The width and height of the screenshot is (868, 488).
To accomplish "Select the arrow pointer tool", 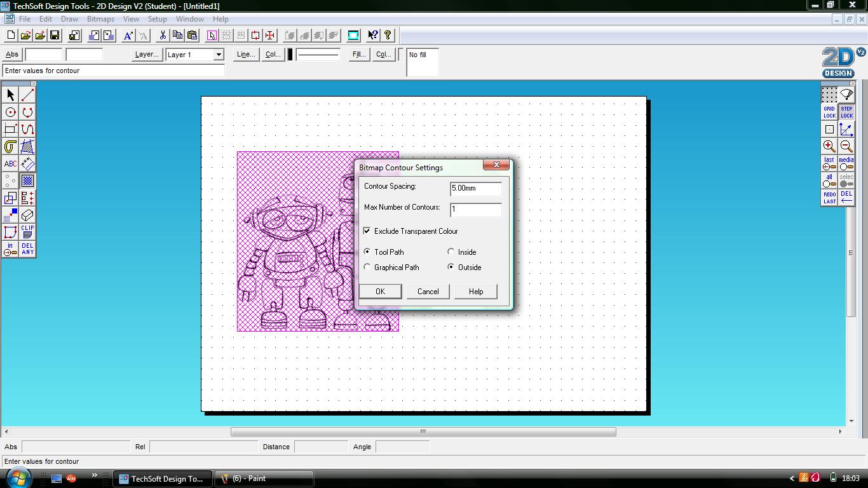I will 9,93.
